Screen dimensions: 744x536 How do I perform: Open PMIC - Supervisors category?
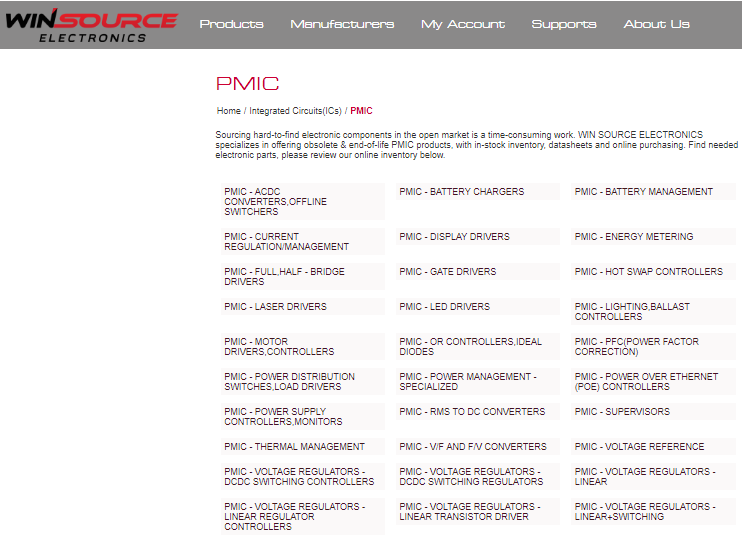coord(653,412)
